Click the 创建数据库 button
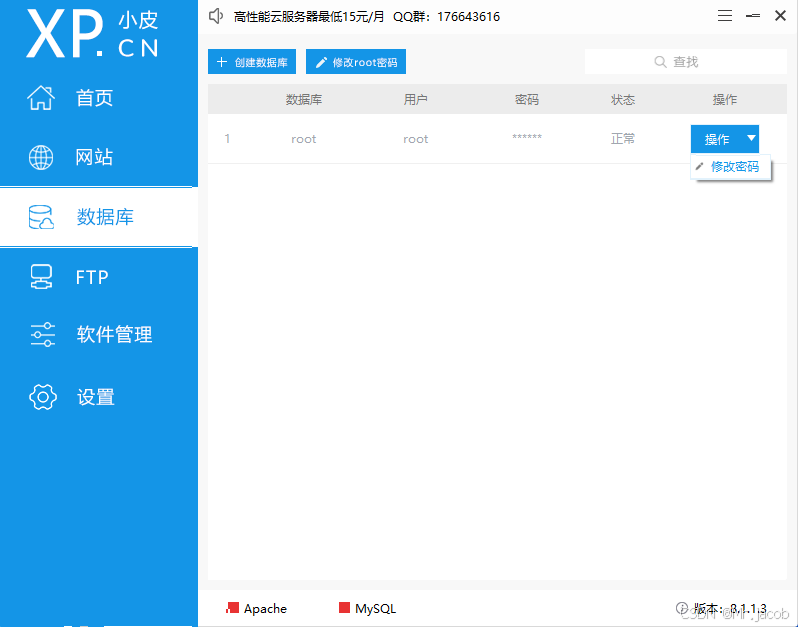The image size is (798, 627). coord(252,62)
